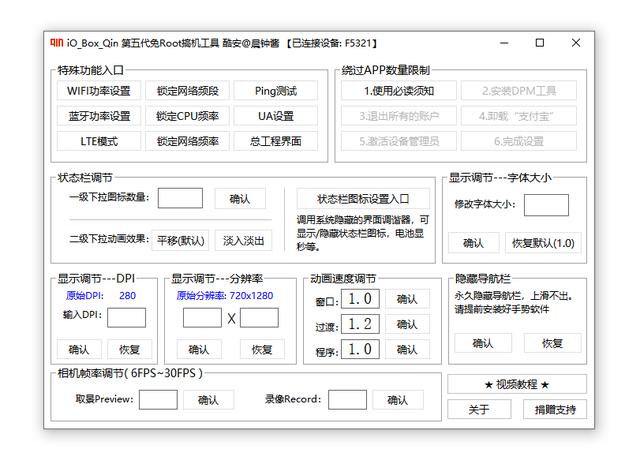Focus 取景Preview frame rate field
Screen dimensions: 640x464
coord(158,400)
